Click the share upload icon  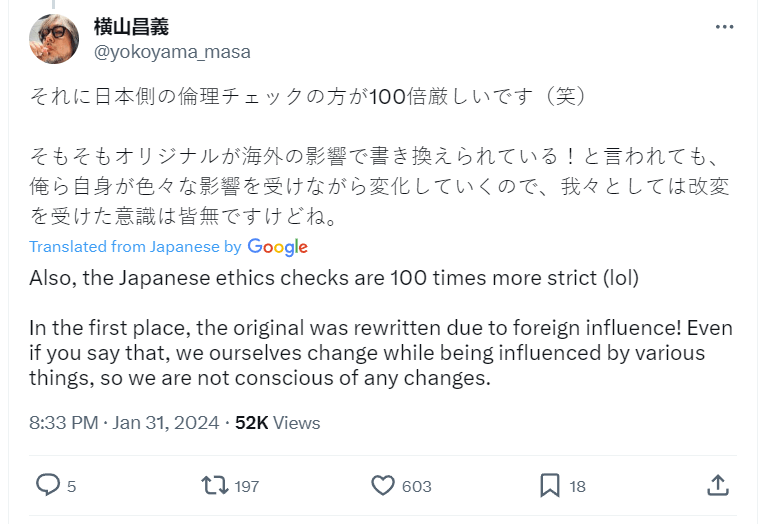click(x=717, y=485)
